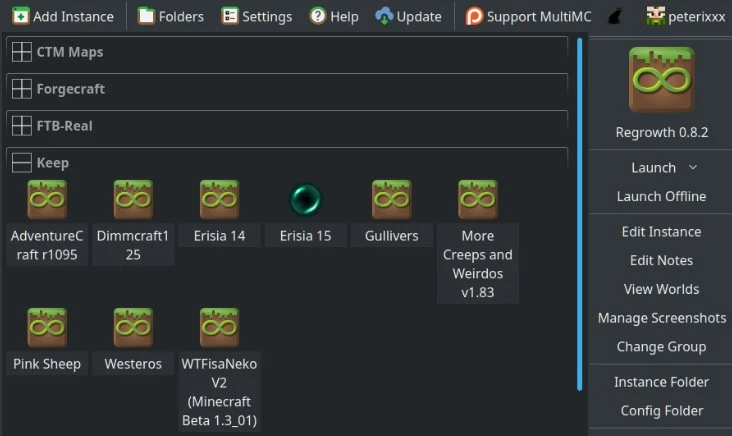Image resolution: width=732 pixels, height=436 pixels.
Task: Launch the selected instance
Action: 653,168
